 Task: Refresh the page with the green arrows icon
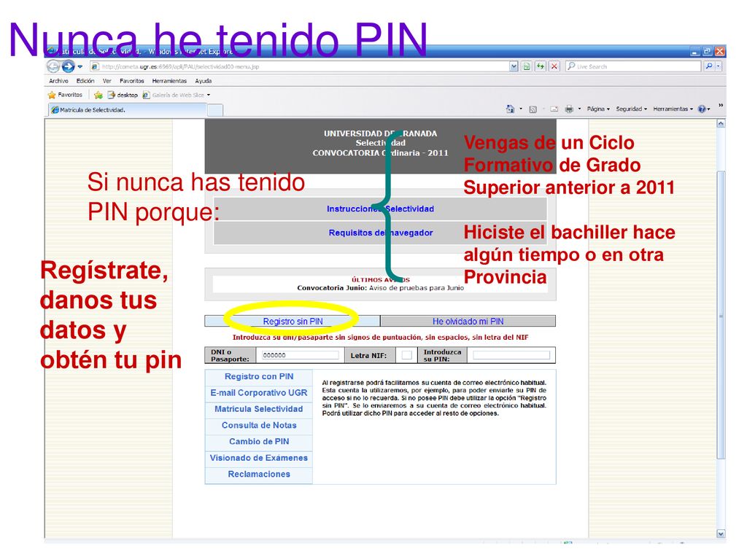coord(541,66)
